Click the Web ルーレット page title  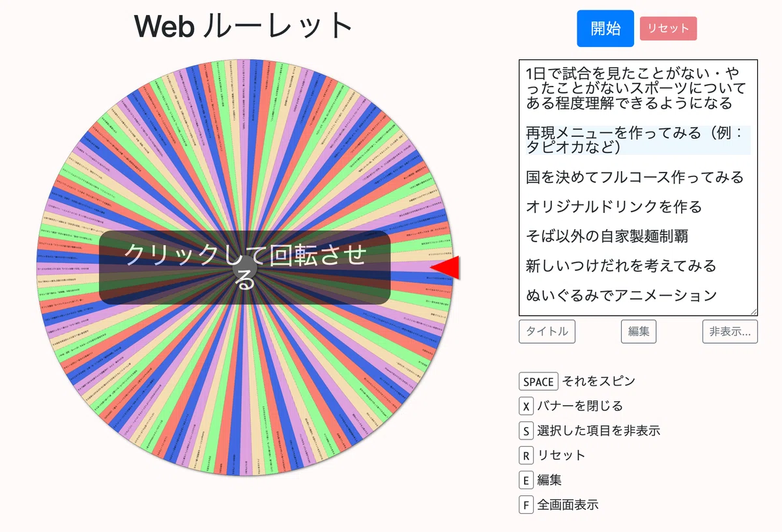244,27
